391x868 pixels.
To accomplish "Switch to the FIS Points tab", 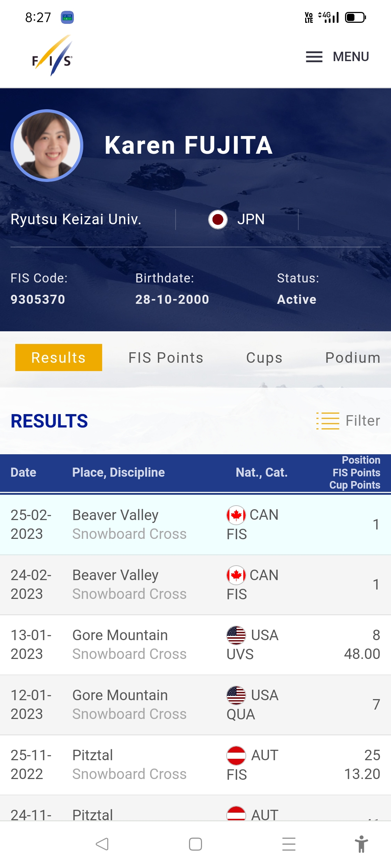I will tap(166, 358).
